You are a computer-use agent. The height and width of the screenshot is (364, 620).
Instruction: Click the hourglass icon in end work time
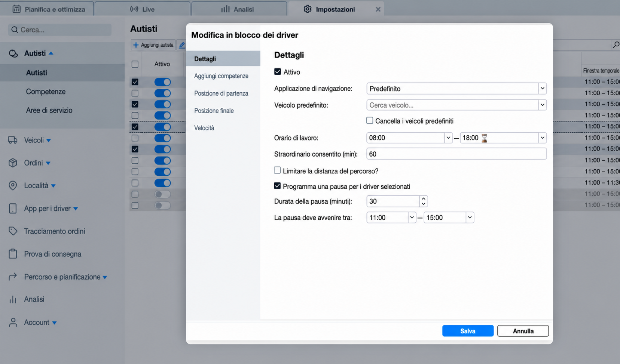(484, 138)
